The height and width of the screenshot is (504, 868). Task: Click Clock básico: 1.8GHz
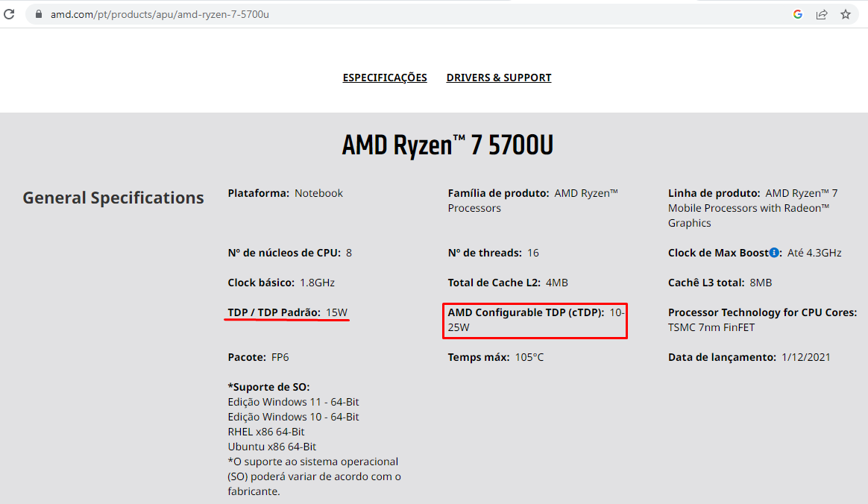[x=281, y=283]
